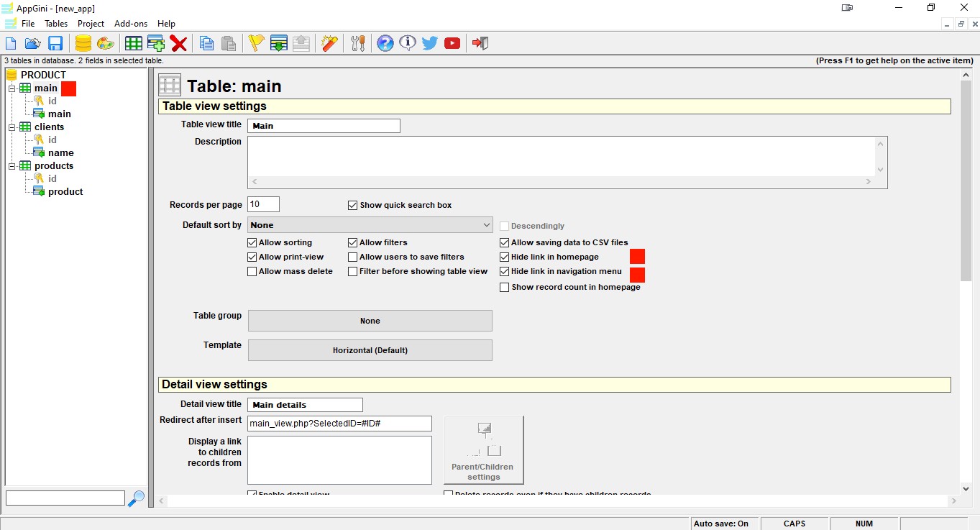Click the tree search input field
Image resolution: width=980 pixels, height=530 pixels.
(x=65, y=498)
